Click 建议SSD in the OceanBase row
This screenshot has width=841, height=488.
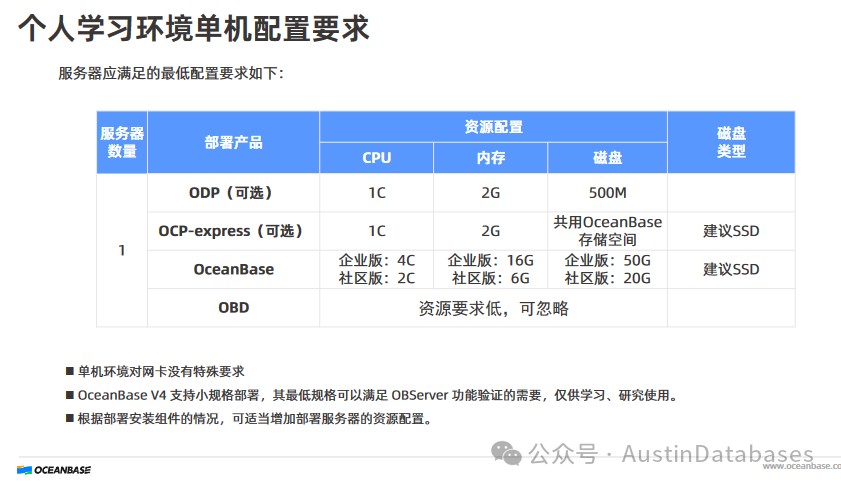tap(731, 269)
